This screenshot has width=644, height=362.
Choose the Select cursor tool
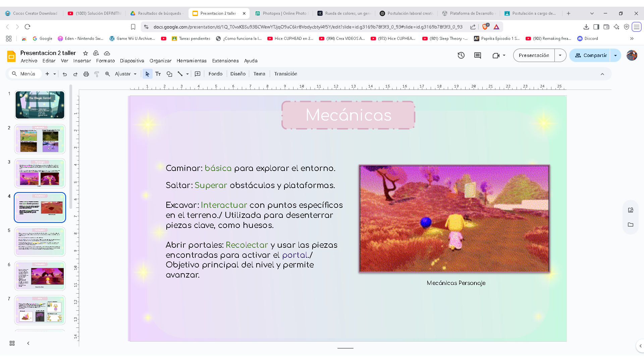[x=147, y=74]
